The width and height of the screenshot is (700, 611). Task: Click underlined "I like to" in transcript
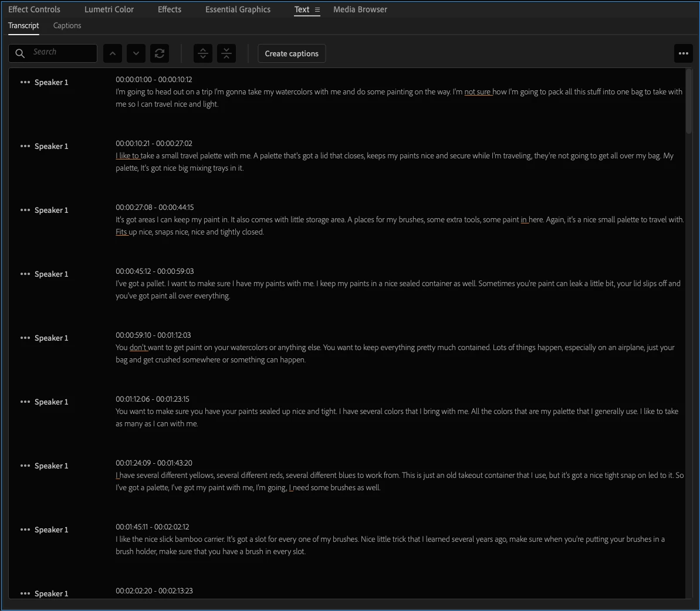pyautogui.click(x=127, y=155)
